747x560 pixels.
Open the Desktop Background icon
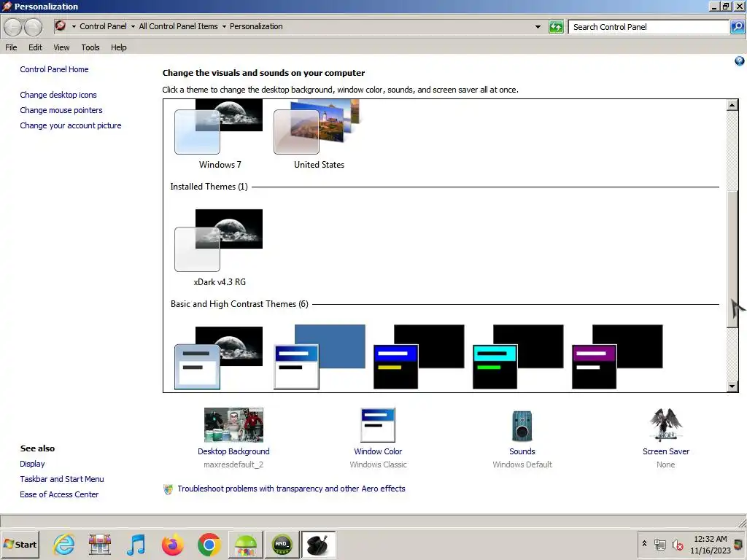[233, 425]
